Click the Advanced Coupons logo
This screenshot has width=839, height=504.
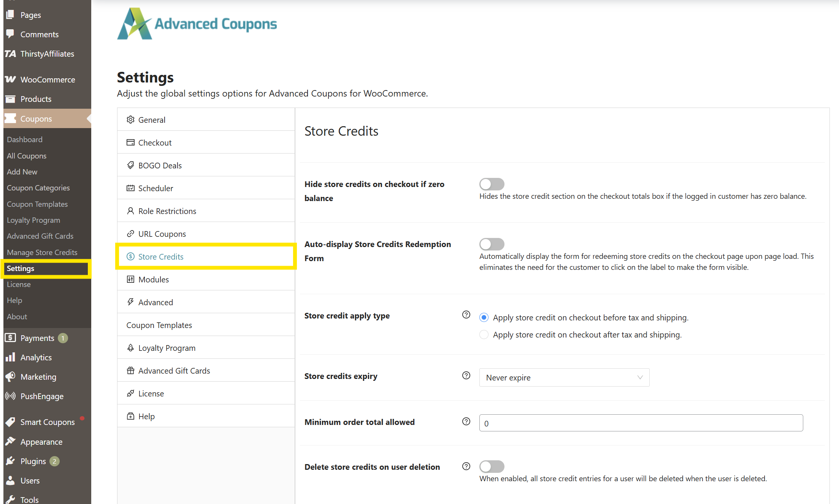(197, 24)
